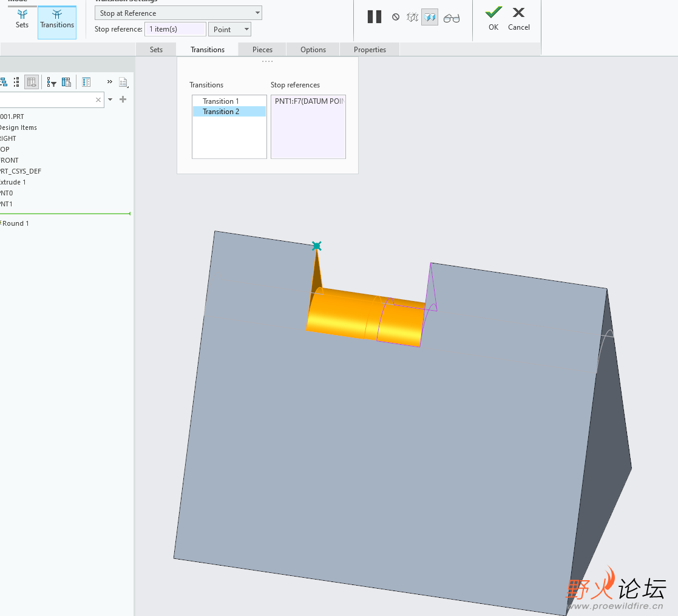The width and height of the screenshot is (678, 616).
Task: Select Extrude 1 feature
Action: 13,182
